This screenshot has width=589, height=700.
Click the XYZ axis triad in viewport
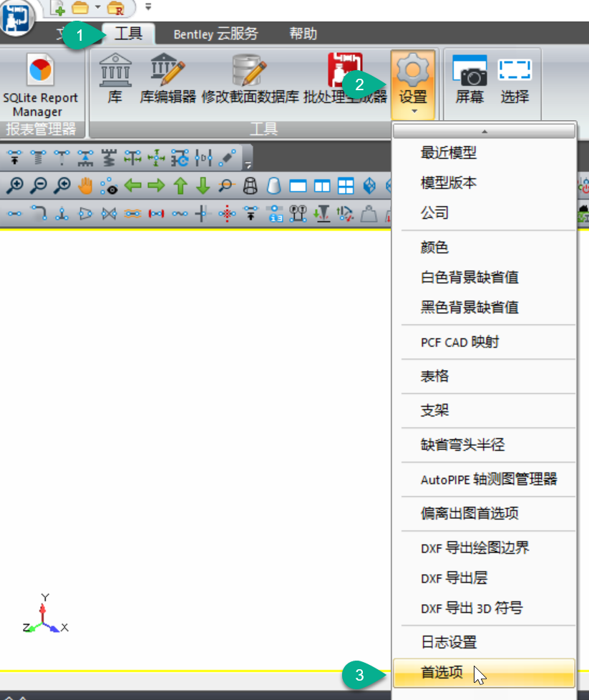click(45, 614)
